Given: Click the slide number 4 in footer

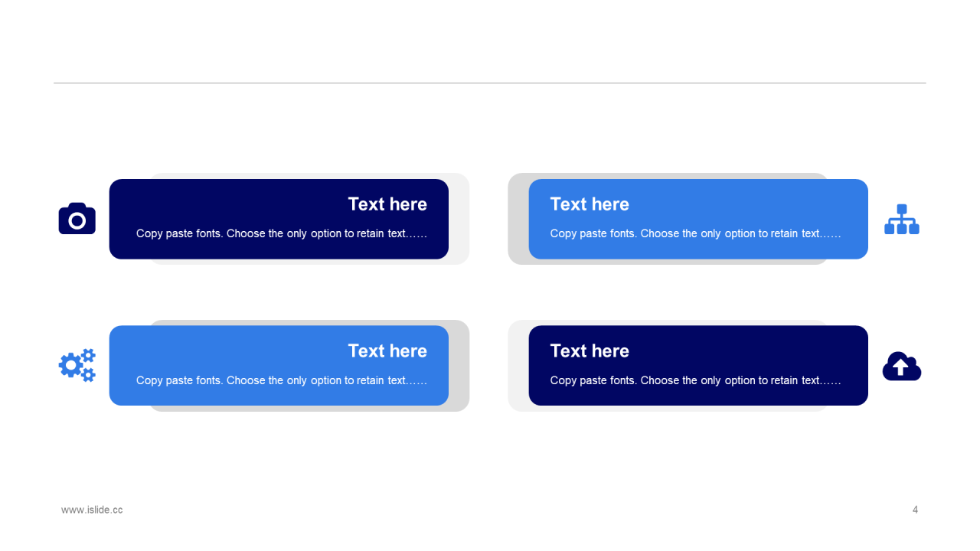Looking at the screenshot, I should [915, 510].
